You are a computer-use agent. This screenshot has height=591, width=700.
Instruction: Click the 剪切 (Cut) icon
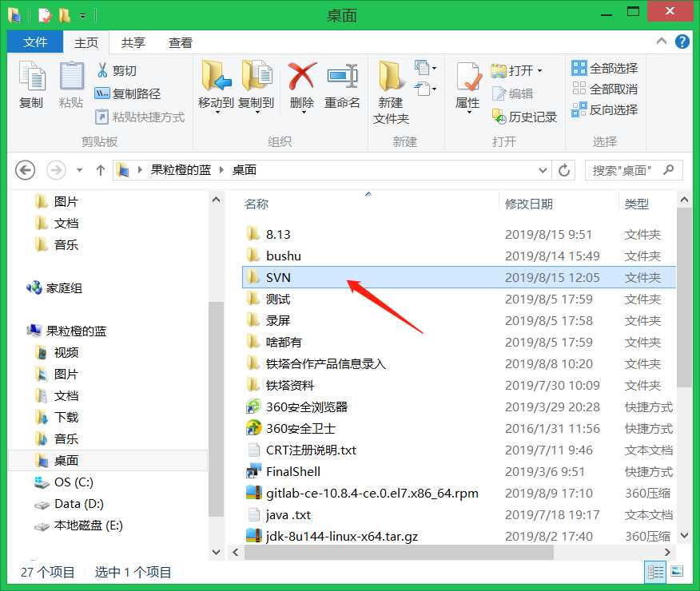click(x=101, y=72)
